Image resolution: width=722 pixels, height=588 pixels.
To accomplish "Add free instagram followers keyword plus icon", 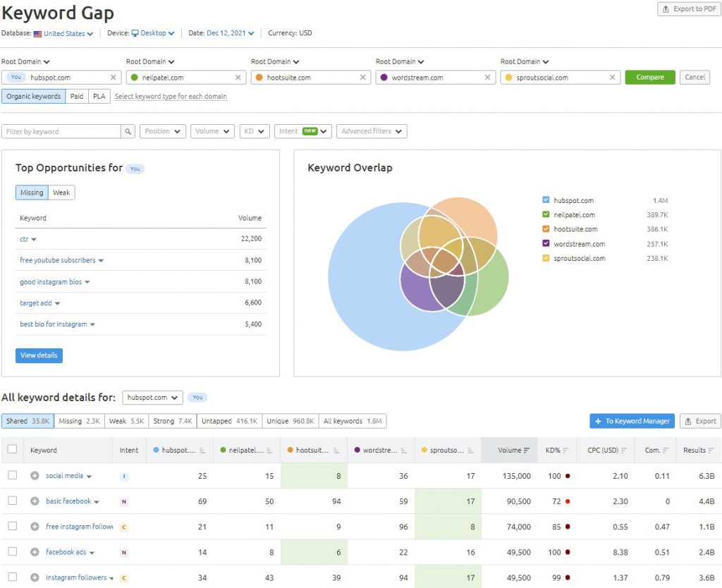I will click(35, 526).
